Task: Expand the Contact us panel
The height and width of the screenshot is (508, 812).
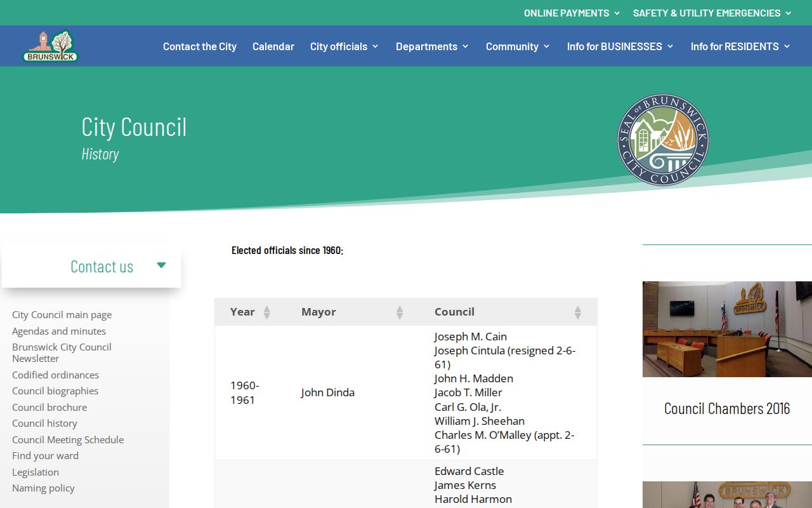Action: point(91,266)
